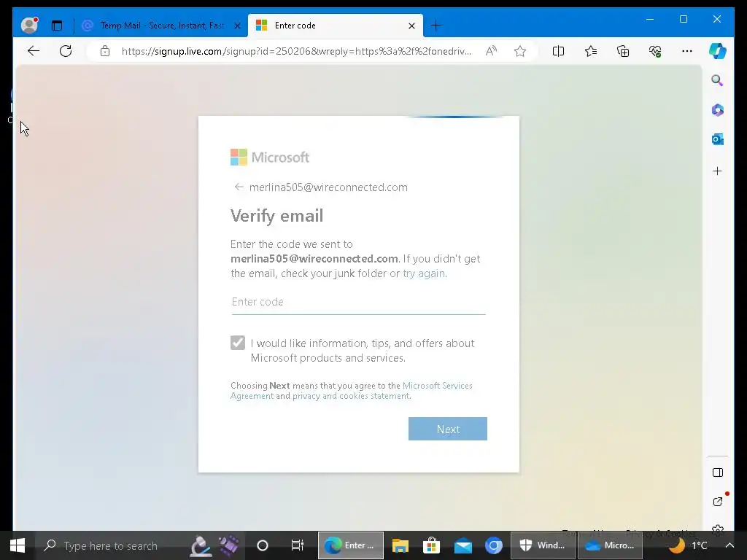This screenshot has height=560, width=747.
Task: Open Windows Security taskbar item
Action: pyautogui.click(x=543, y=545)
